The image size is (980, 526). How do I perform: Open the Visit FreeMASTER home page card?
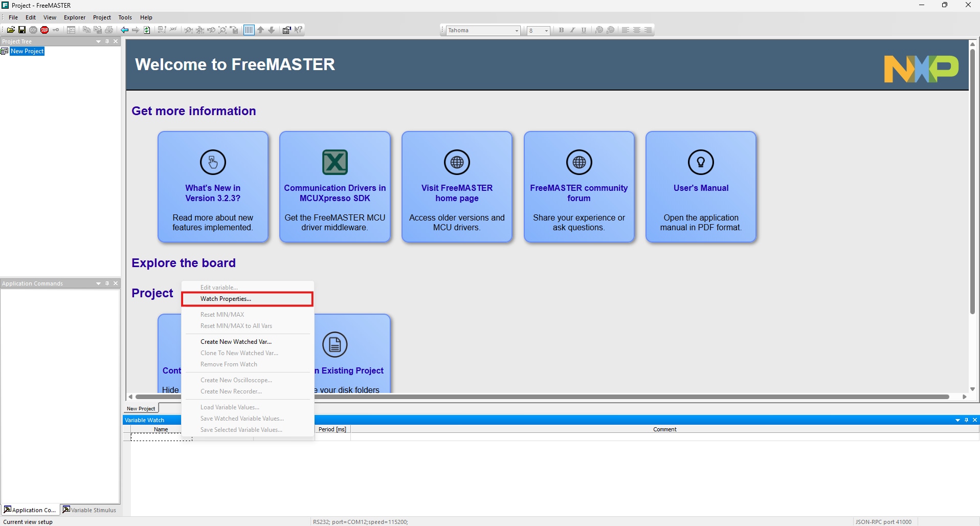click(x=457, y=187)
